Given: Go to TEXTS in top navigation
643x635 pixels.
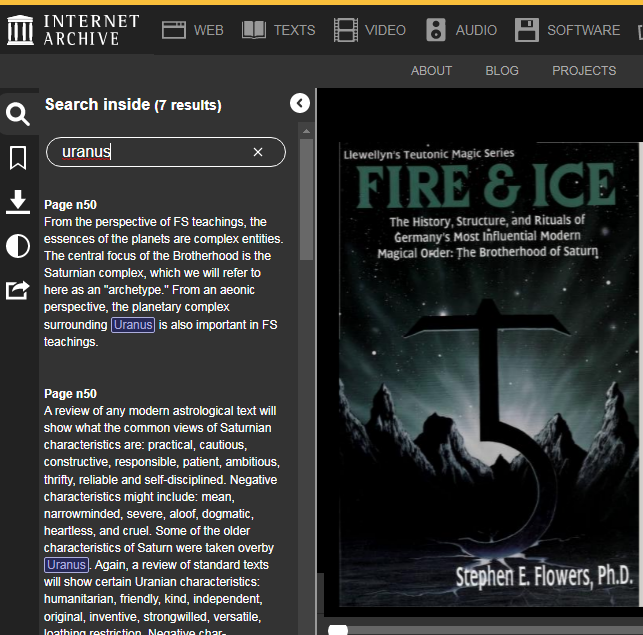Looking at the screenshot, I should coord(294,30).
